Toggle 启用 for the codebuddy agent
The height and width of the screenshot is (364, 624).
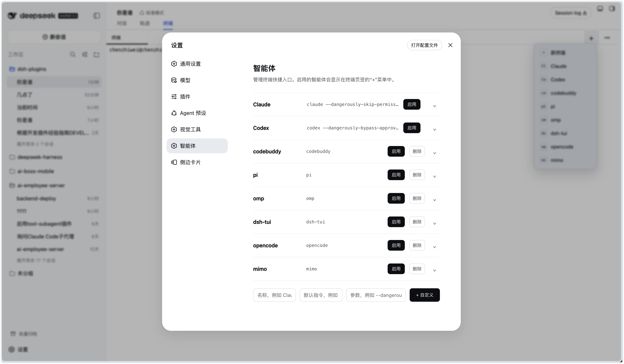click(x=396, y=151)
